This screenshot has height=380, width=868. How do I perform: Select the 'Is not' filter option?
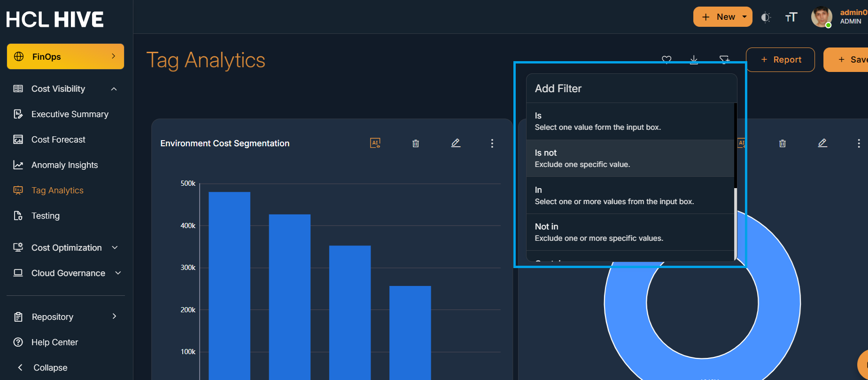tap(630, 158)
